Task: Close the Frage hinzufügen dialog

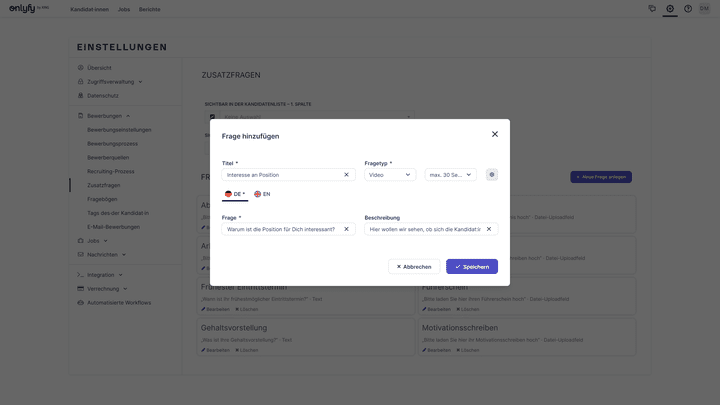Action: click(494, 134)
